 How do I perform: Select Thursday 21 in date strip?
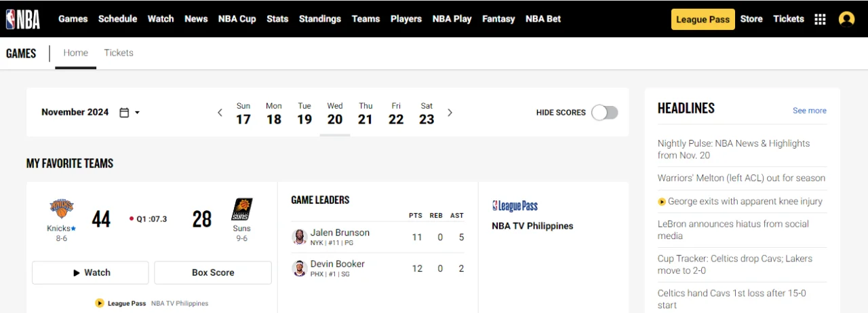point(366,113)
